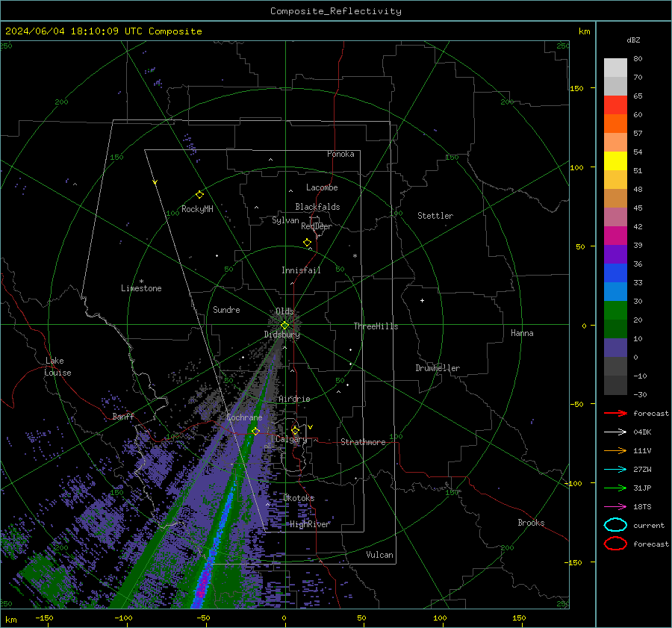This screenshot has width=672, height=628.
Task: Select the Lacombe city label
Action: click(x=322, y=187)
